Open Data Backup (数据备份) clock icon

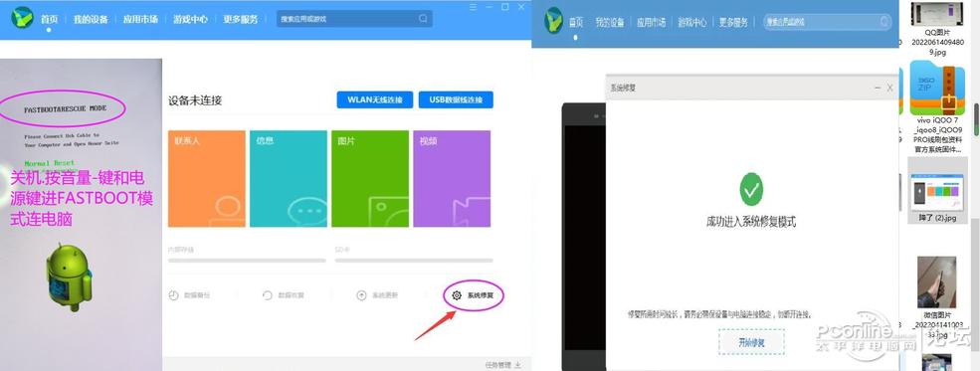click(x=174, y=295)
